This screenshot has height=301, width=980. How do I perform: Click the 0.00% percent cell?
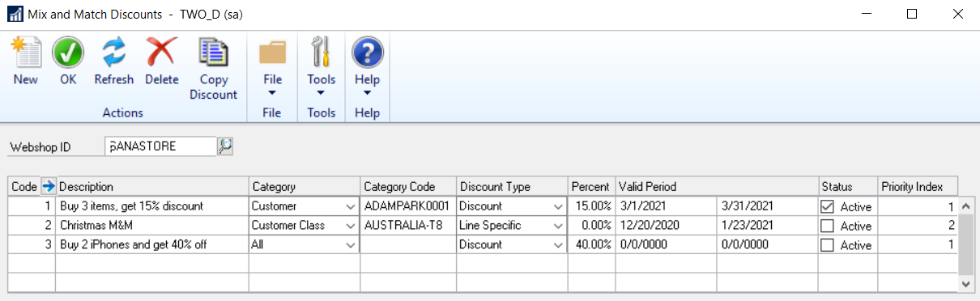(591, 226)
